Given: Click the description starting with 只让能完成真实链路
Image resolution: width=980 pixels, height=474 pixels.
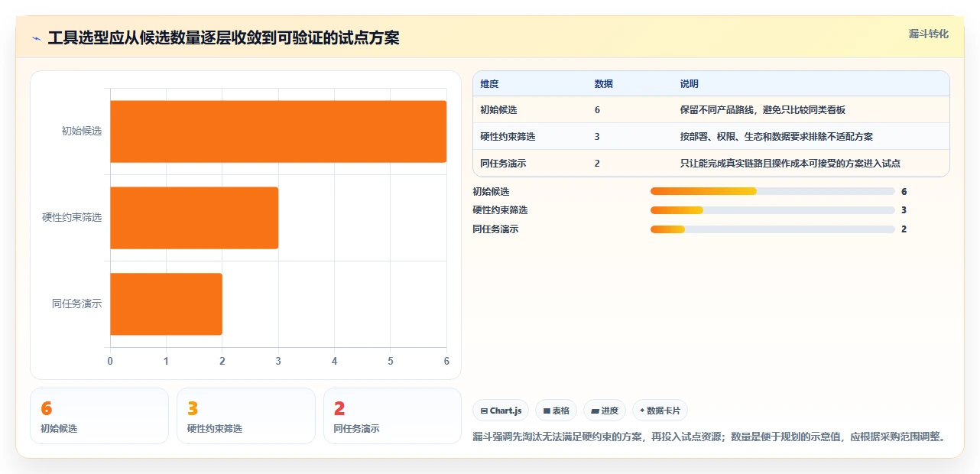Looking at the screenshot, I should click(x=790, y=164).
